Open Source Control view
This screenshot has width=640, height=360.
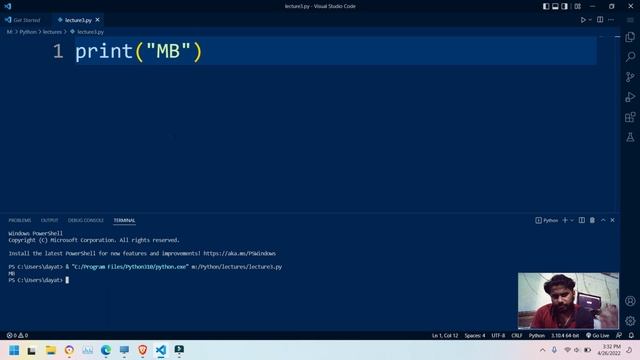click(x=630, y=77)
